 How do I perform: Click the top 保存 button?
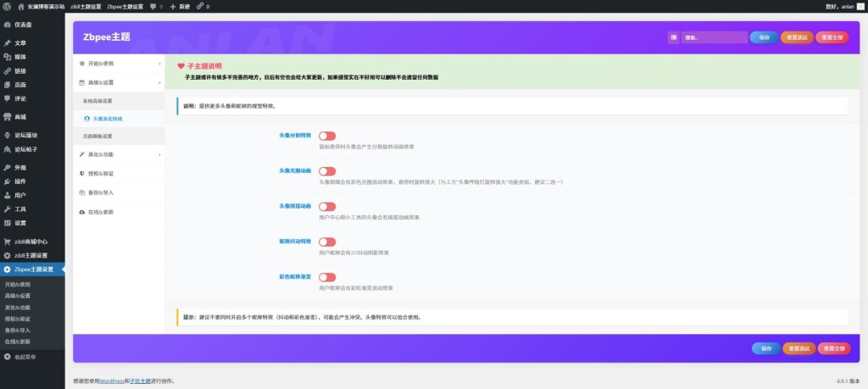coord(764,37)
